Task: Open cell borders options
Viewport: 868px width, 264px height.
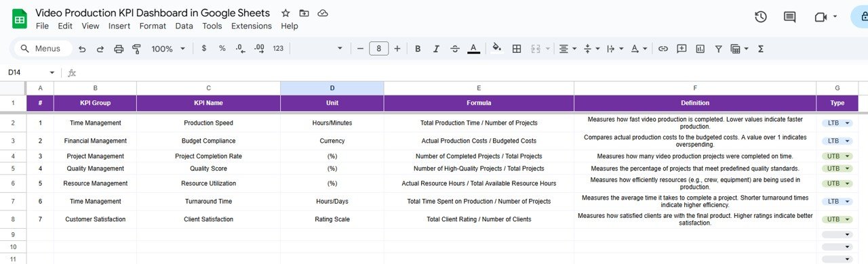Action: coord(517,49)
